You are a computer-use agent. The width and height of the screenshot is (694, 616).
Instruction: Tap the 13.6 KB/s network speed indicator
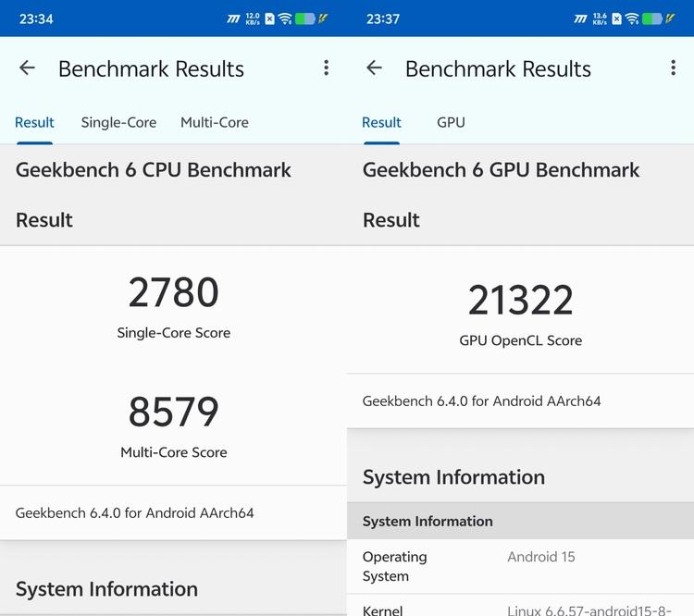coord(600,18)
